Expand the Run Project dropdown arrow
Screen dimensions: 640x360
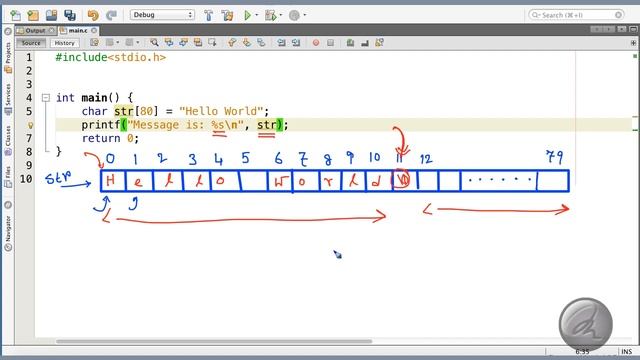pyautogui.click(x=257, y=16)
